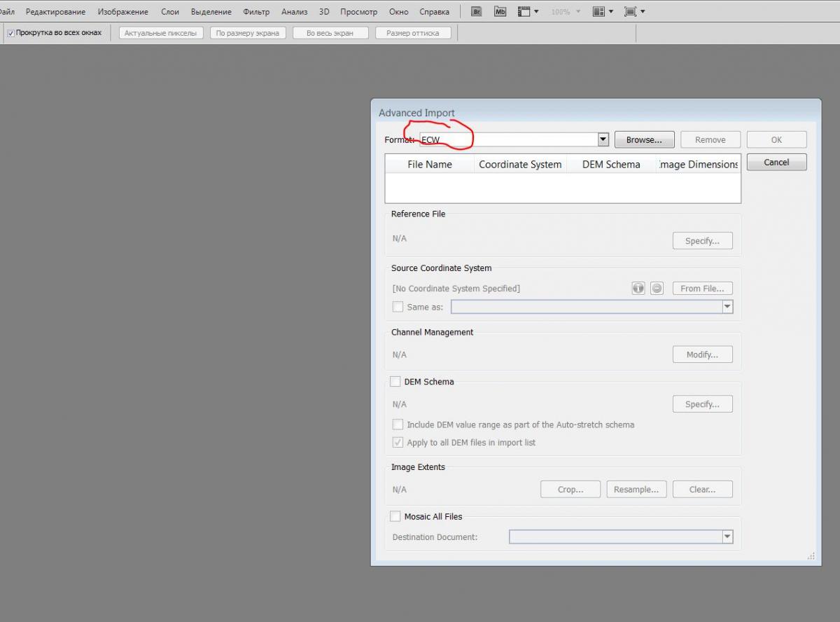The width and height of the screenshot is (840, 622).
Task: Open the Слои menu
Action: click(x=170, y=12)
